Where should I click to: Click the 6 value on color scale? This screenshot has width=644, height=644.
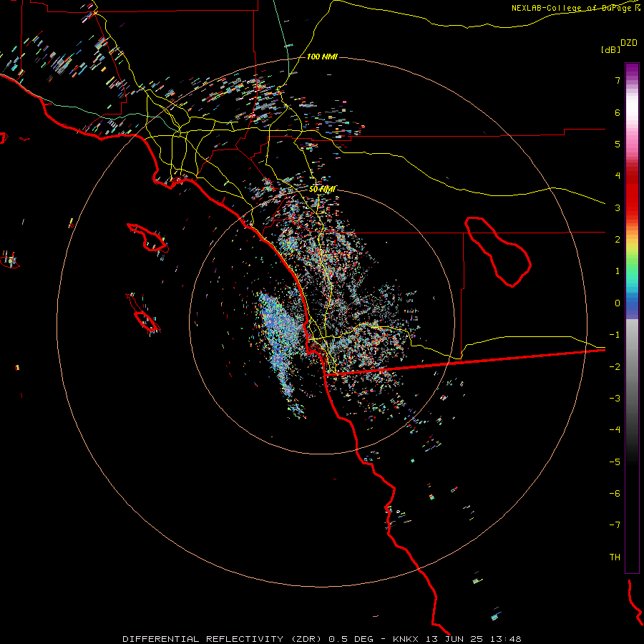[x=618, y=112]
